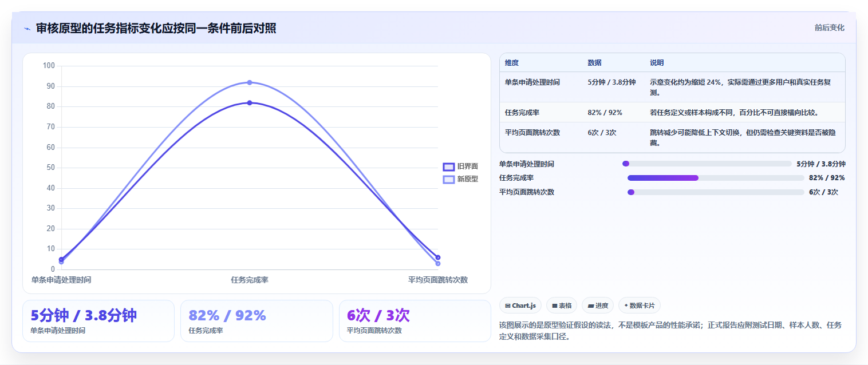This screenshot has width=868, height=365.
Task: Click the 6次 / 3次 data card
Action: click(x=415, y=321)
